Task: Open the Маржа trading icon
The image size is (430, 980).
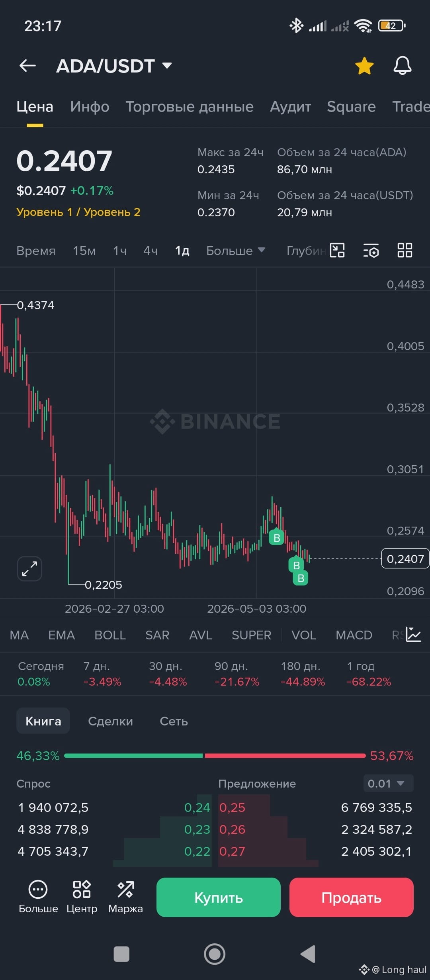Action: (125, 897)
